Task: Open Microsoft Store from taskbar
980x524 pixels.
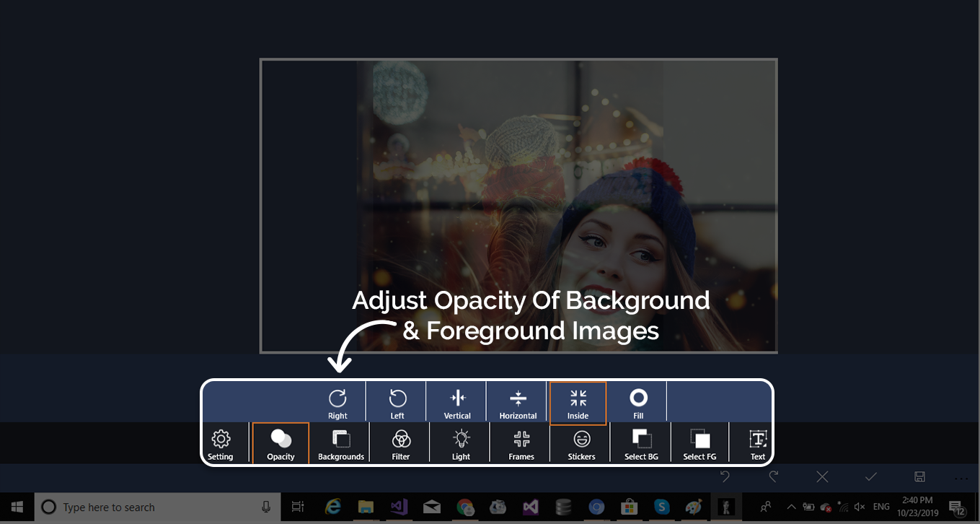Action: [629, 507]
